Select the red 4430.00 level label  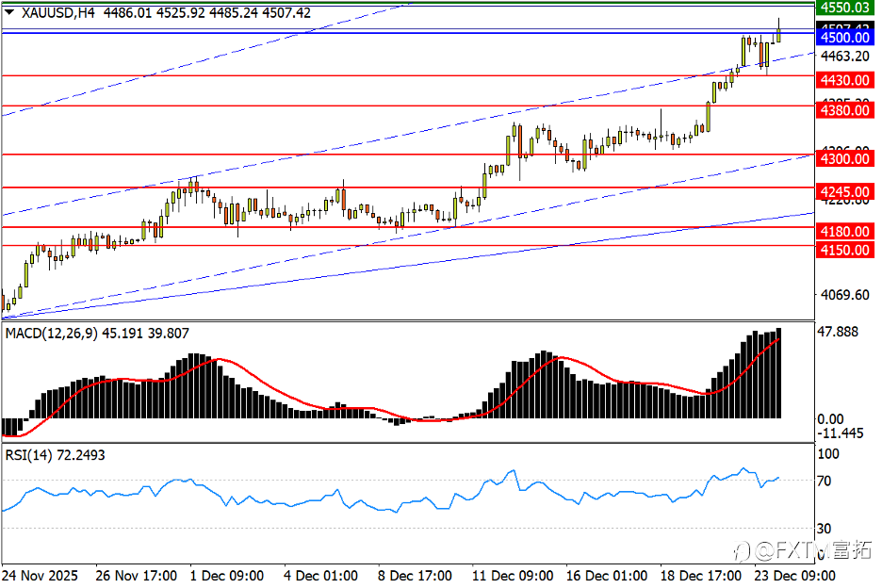pos(844,80)
